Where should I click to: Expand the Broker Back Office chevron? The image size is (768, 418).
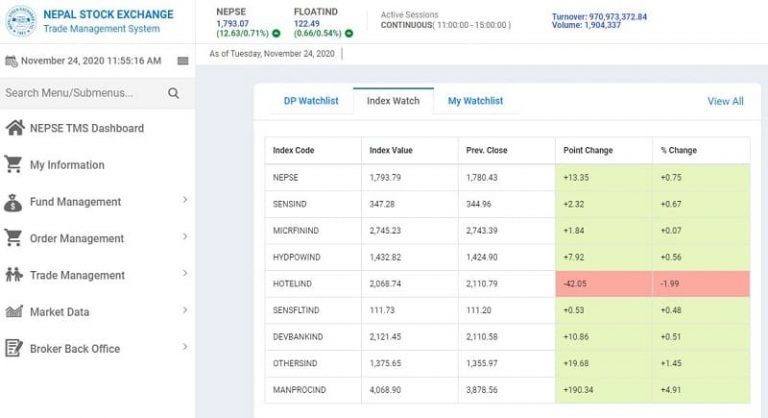185,348
